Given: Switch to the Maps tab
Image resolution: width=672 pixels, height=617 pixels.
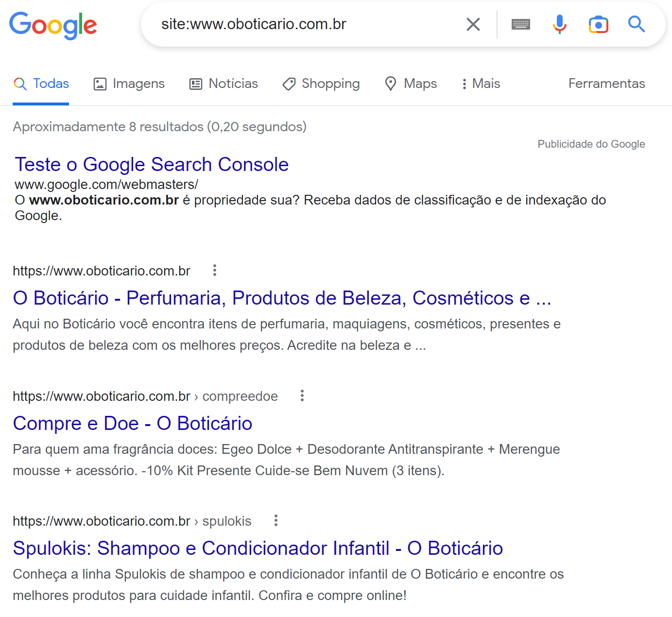Looking at the screenshot, I should (x=411, y=84).
